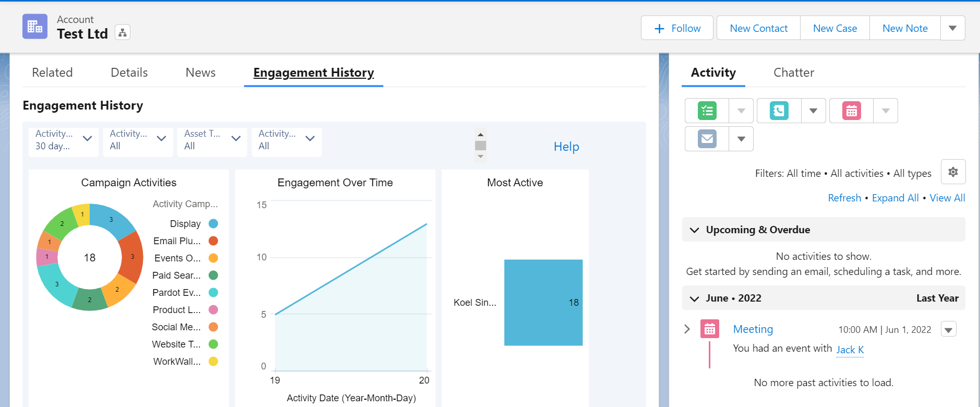Click Most Active chart title
980x407 pixels.
[x=515, y=183]
